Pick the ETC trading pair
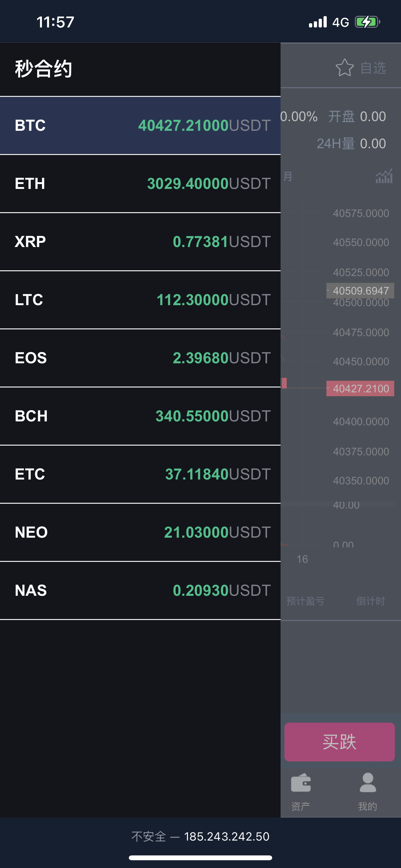 tap(140, 474)
